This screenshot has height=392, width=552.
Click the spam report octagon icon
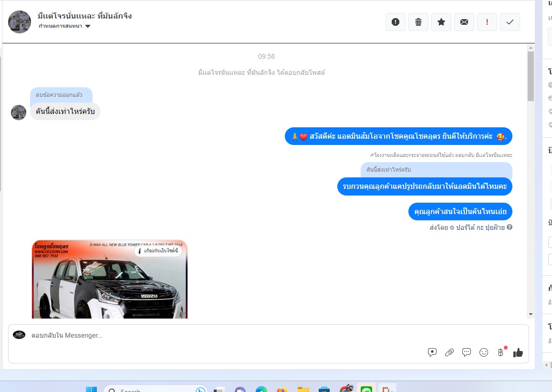[x=395, y=22]
